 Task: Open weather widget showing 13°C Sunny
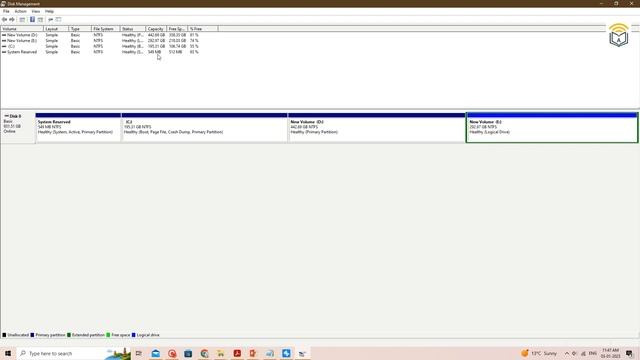click(539, 353)
